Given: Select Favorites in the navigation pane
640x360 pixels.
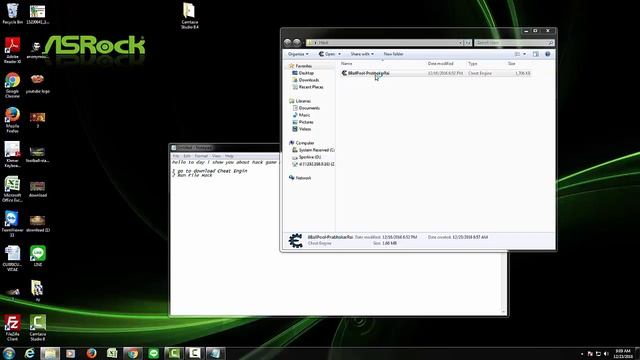Looking at the screenshot, I should [x=304, y=66].
